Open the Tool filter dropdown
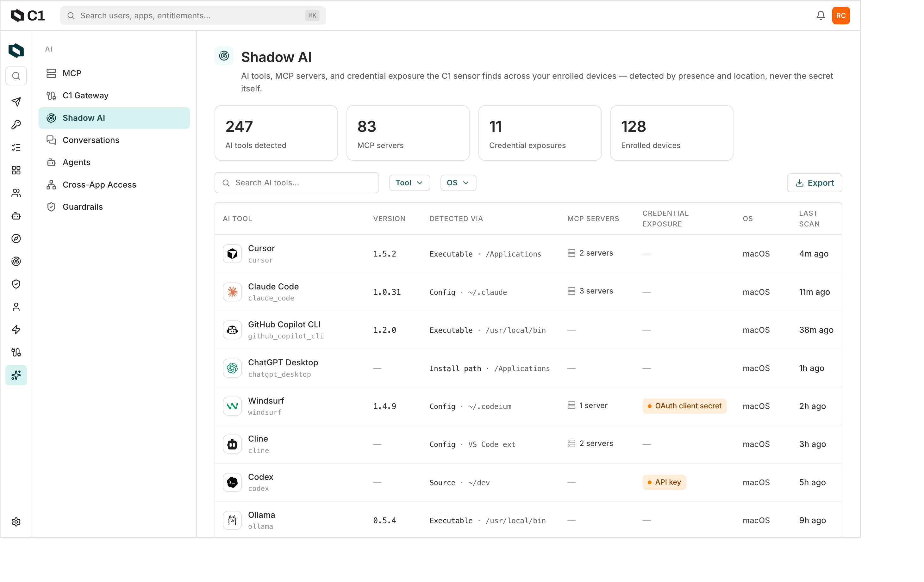924x582 pixels. click(409, 183)
